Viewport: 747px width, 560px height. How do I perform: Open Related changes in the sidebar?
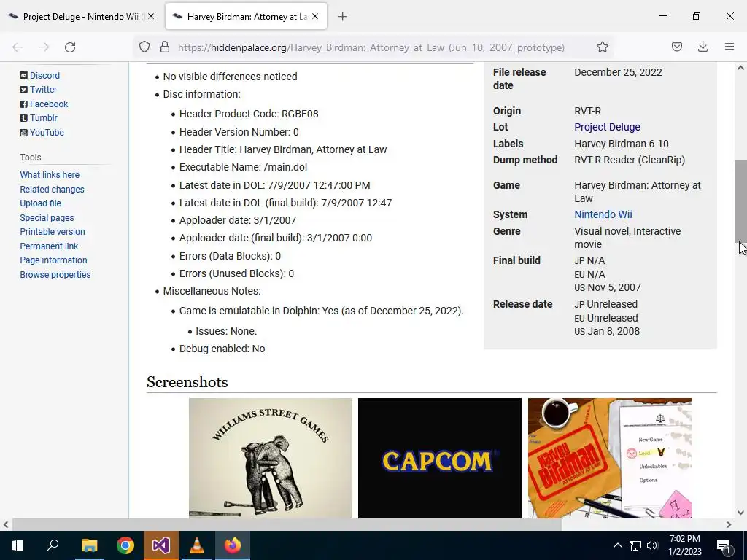52,189
